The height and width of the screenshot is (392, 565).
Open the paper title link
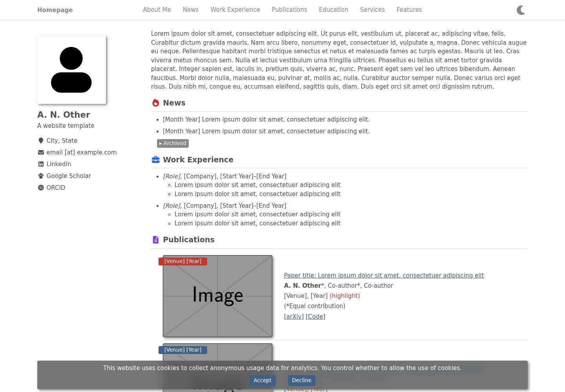click(384, 276)
